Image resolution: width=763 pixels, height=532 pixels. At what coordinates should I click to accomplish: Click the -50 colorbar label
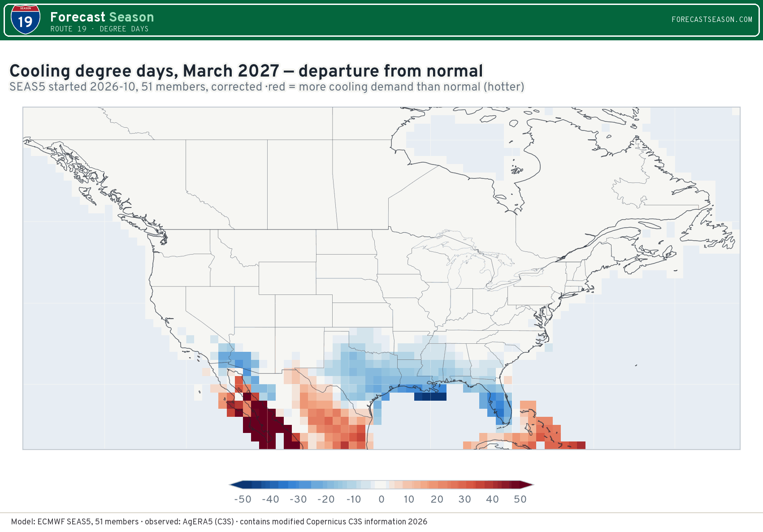(243, 499)
